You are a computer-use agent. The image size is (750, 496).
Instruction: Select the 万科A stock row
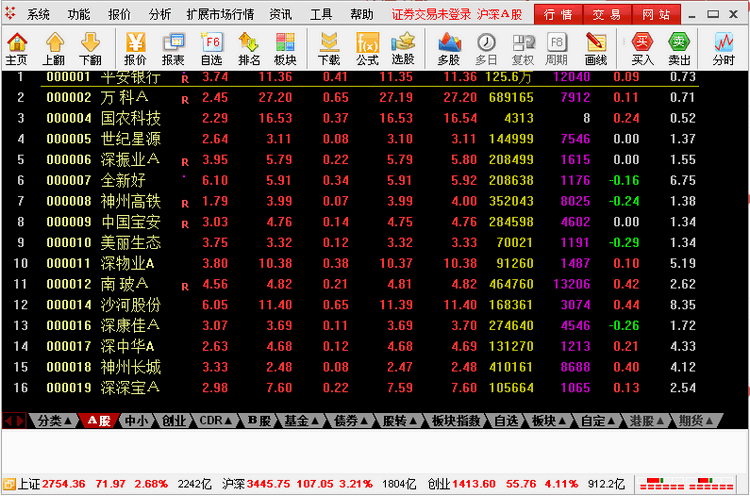tap(350, 98)
